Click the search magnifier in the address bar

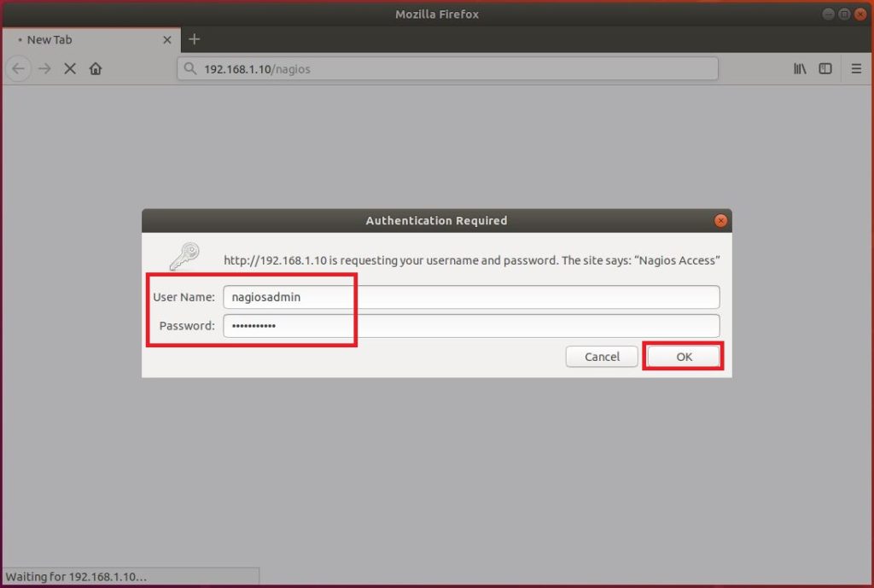pos(190,68)
